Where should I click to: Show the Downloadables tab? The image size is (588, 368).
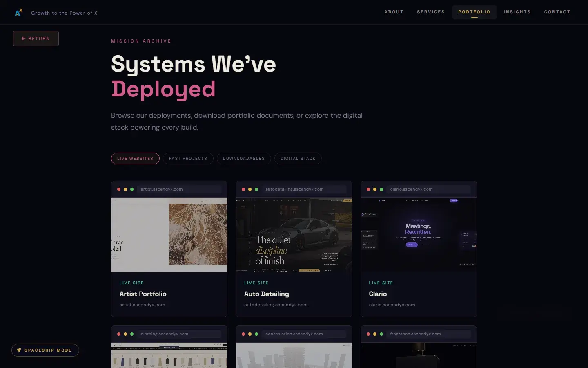244,158
